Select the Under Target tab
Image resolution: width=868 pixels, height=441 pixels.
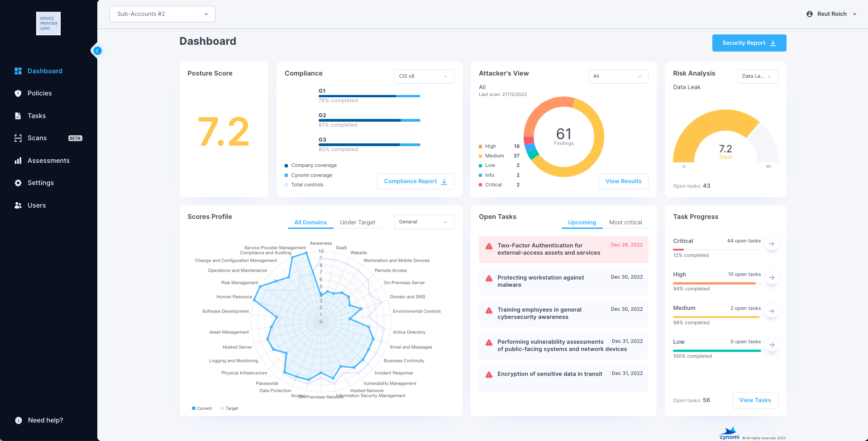pyautogui.click(x=358, y=222)
